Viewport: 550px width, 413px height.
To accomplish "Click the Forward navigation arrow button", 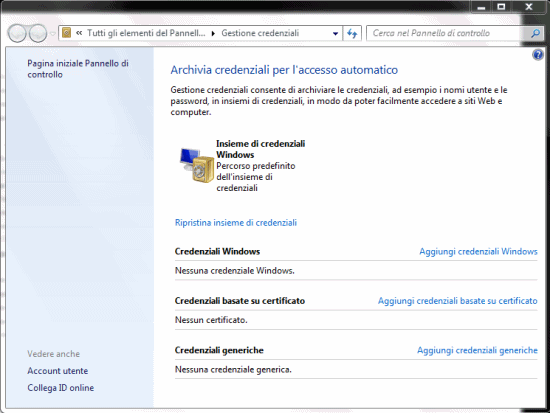I will (38, 33).
